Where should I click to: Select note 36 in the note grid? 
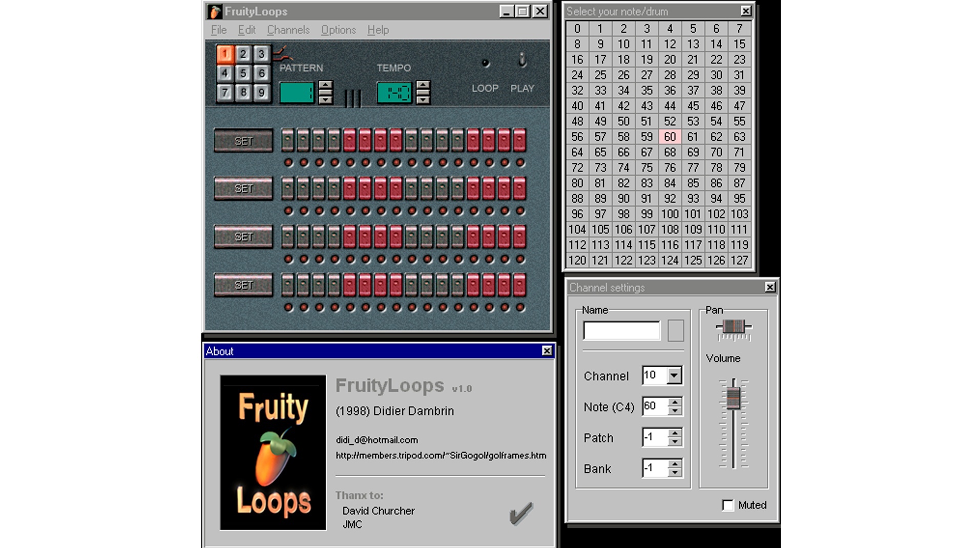pyautogui.click(x=670, y=91)
